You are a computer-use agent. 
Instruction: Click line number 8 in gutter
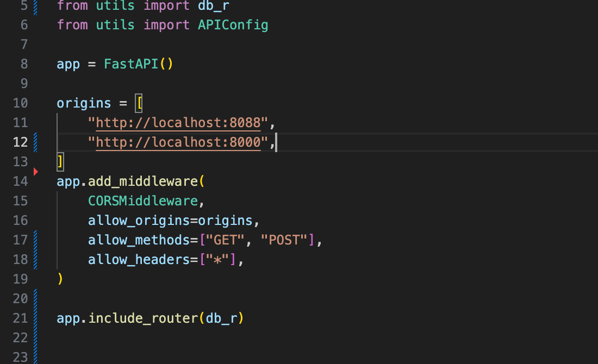click(24, 64)
